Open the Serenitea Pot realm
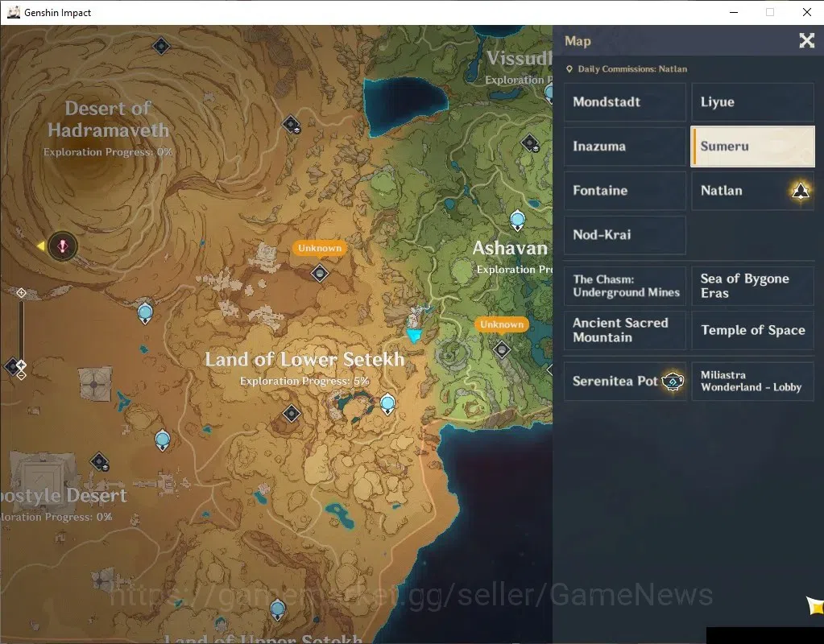 [625, 382]
